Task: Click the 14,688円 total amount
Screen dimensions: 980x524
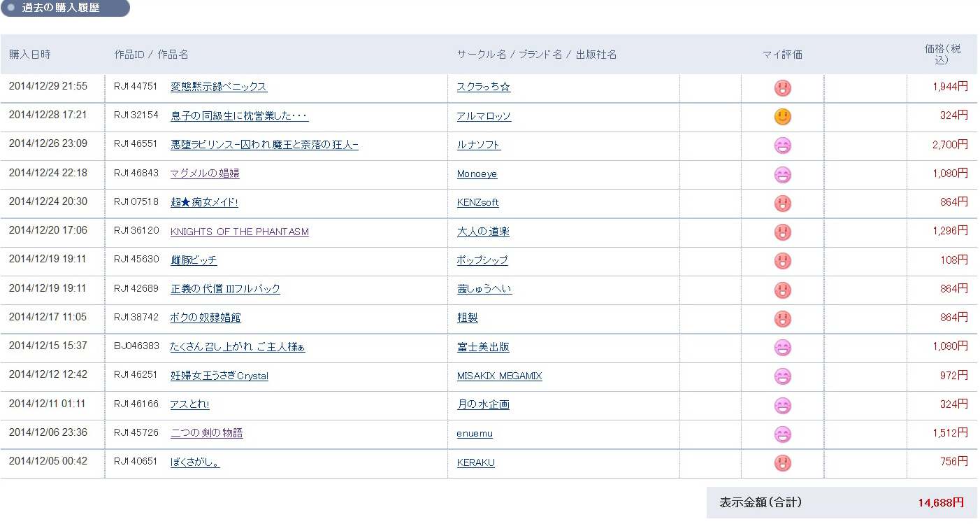Action: (x=941, y=502)
